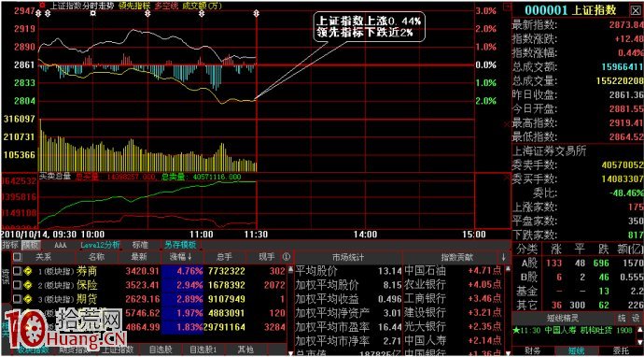Click the A股 row in 分类 table
Screen dimensions: 644x357
click(x=578, y=264)
